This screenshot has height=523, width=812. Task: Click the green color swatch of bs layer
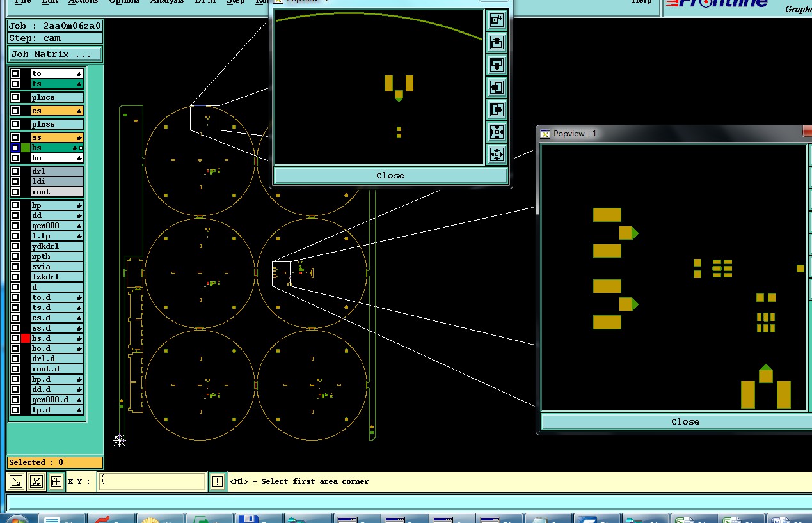pyautogui.click(x=26, y=148)
